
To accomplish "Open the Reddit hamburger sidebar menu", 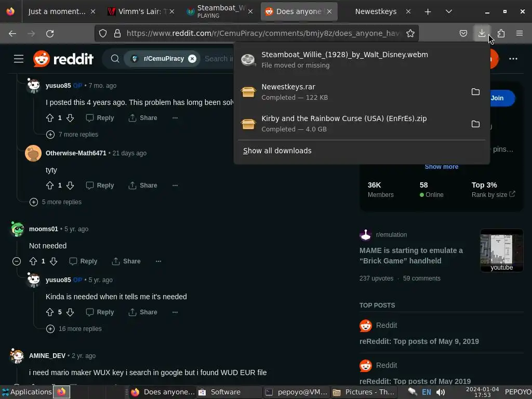I will point(19,59).
